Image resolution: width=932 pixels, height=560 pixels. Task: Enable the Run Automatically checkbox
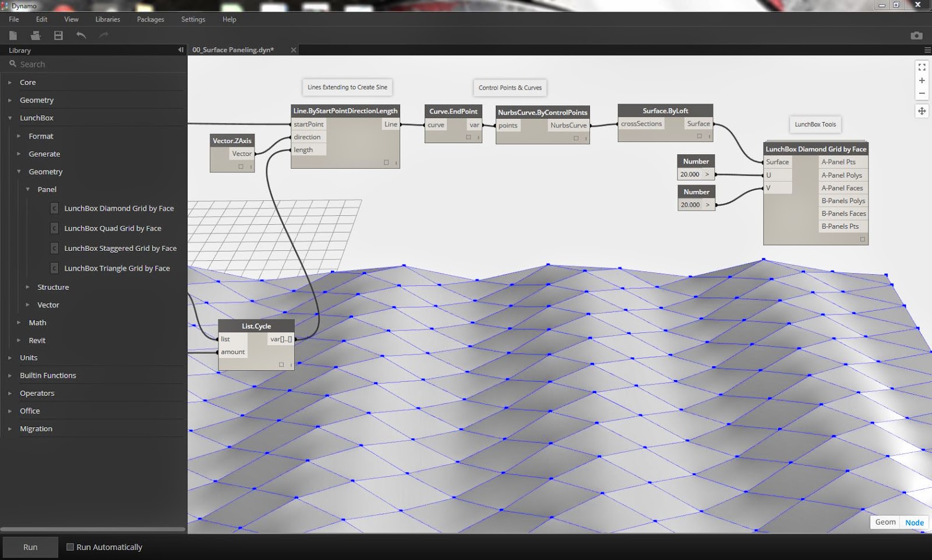point(70,547)
